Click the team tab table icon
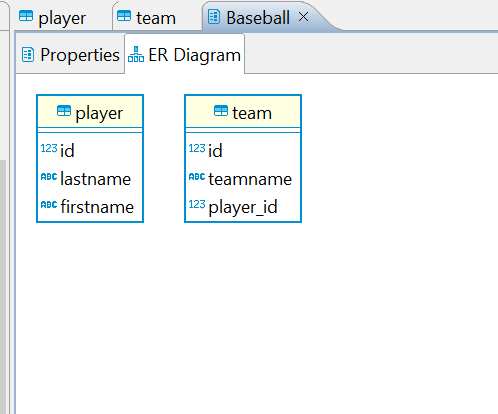The image size is (498, 414). tap(124, 16)
